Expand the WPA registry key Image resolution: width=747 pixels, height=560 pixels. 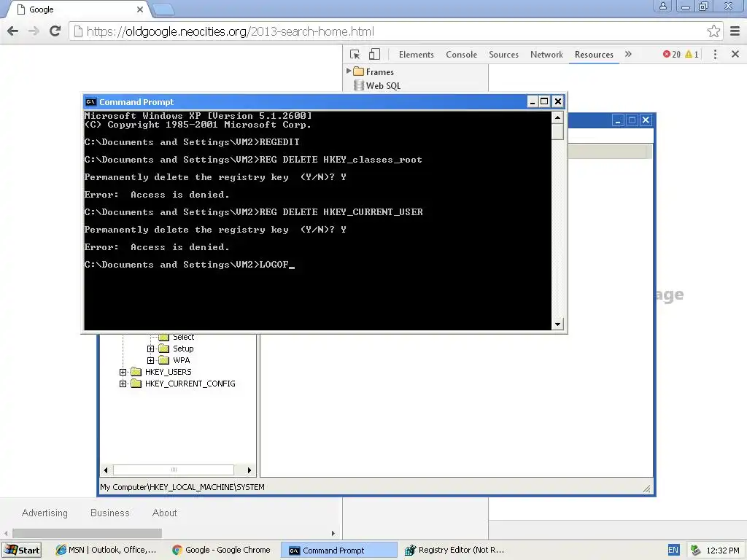pyautogui.click(x=150, y=360)
